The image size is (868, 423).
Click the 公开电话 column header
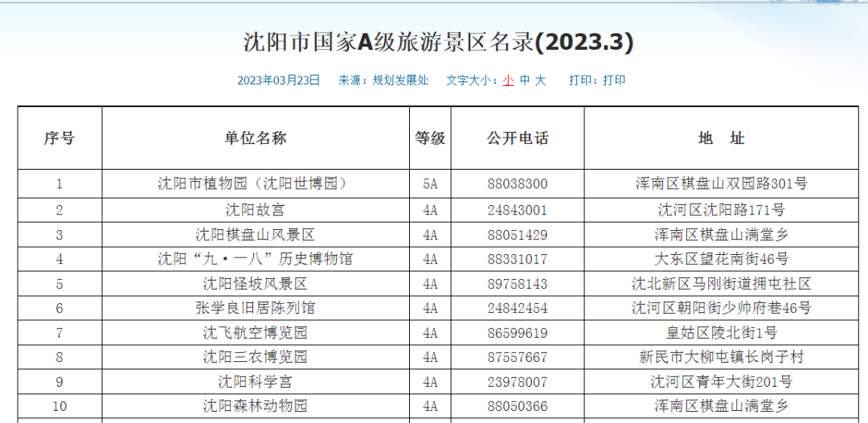(x=518, y=138)
